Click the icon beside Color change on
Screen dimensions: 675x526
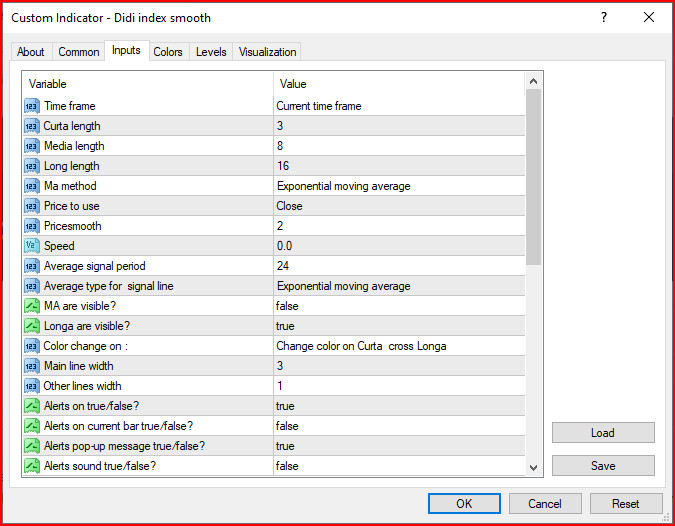[x=31, y=346]
